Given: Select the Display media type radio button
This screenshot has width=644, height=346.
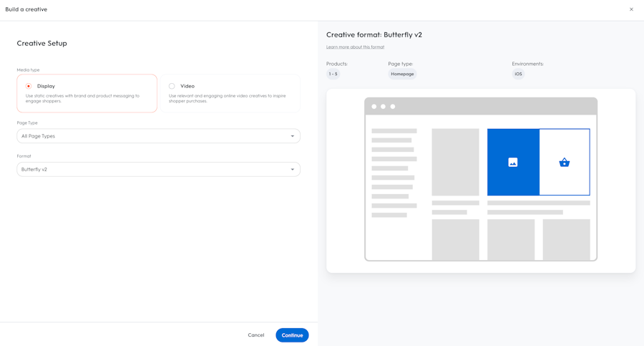Looking at the screenshot, I should (29, 86).
